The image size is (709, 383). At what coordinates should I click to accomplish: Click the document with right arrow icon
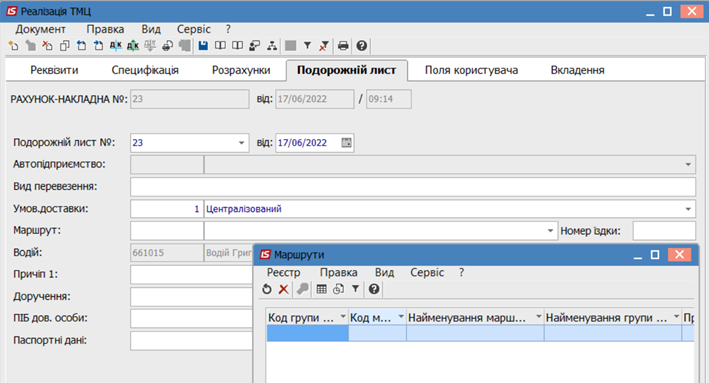[99, 46]
